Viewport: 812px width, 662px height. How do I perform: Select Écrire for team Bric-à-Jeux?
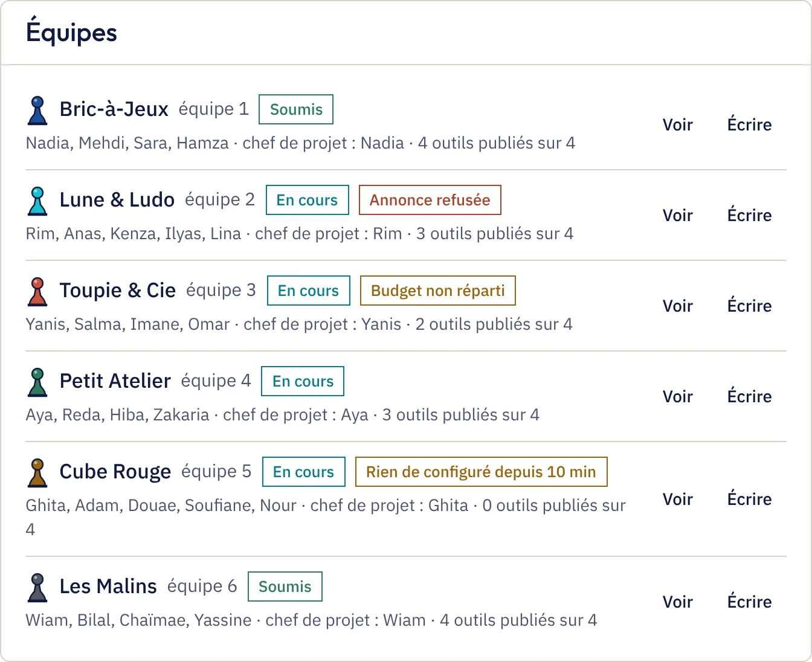pyautogui.click(x=749, y=125)
